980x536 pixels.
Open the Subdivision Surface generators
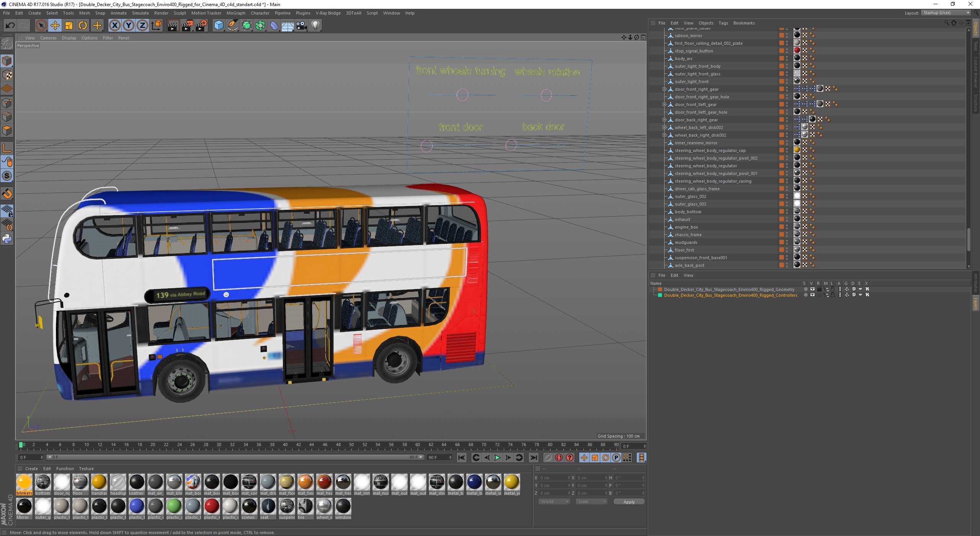click(x=247, y=25)
